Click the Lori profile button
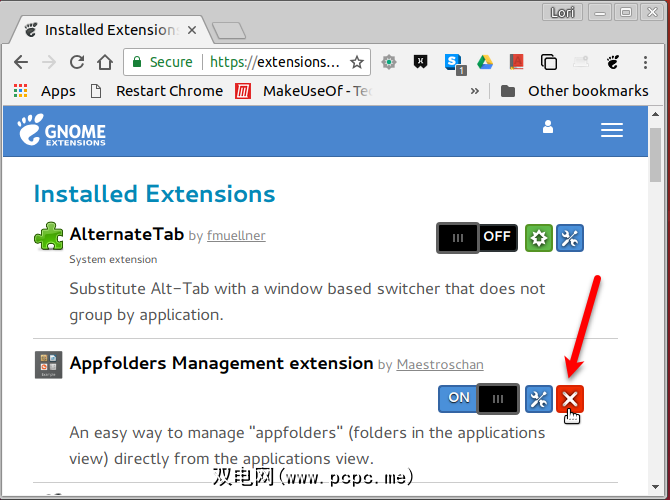The width and height of the screenshot is (670, 500). coord(562,12)
